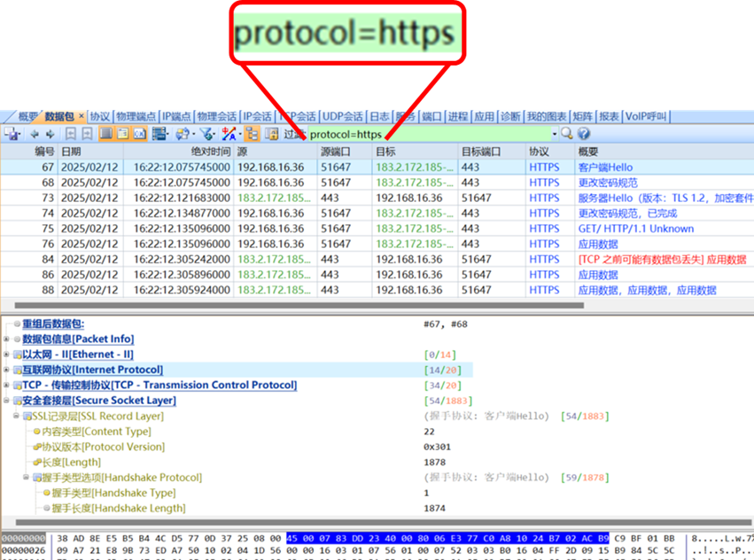This screenshot has width=754, height=560.
Task: Collapse the 安全套接层[Secure Socket Layer] node
Action: point(6,401)
